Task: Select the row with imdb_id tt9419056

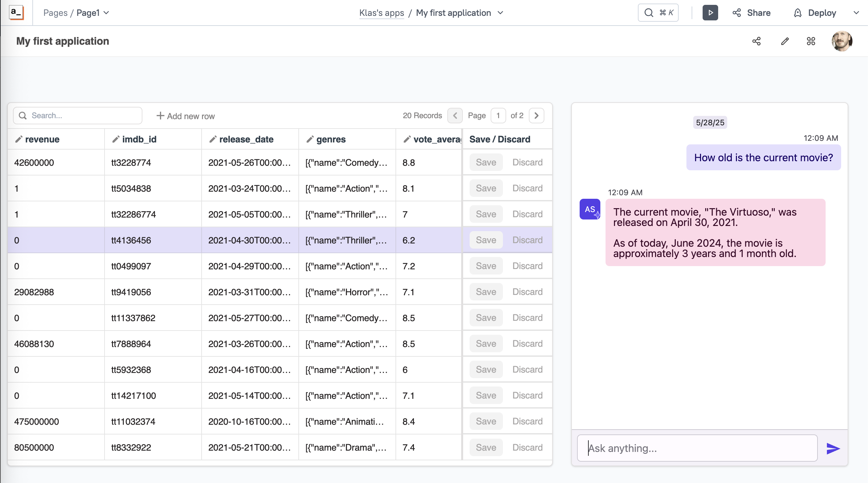Action: tap(131, 292)
